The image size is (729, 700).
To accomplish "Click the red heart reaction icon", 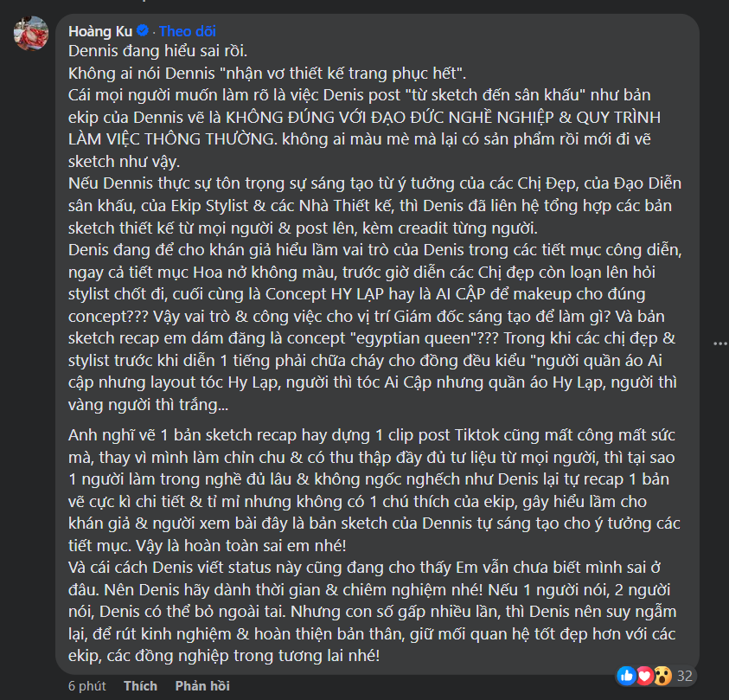I will (643, 674).
